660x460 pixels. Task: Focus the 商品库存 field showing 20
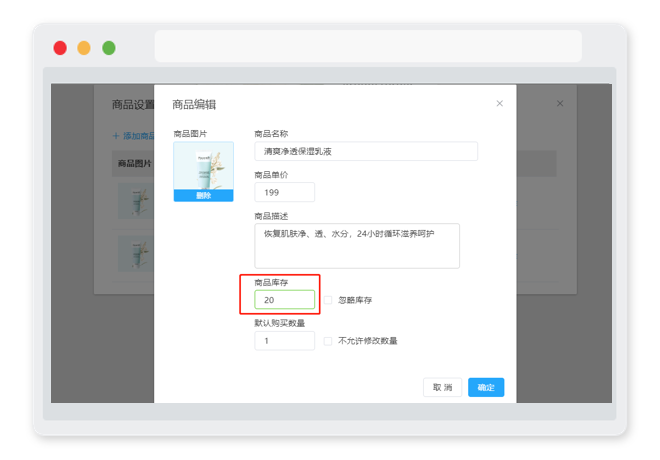285,300
